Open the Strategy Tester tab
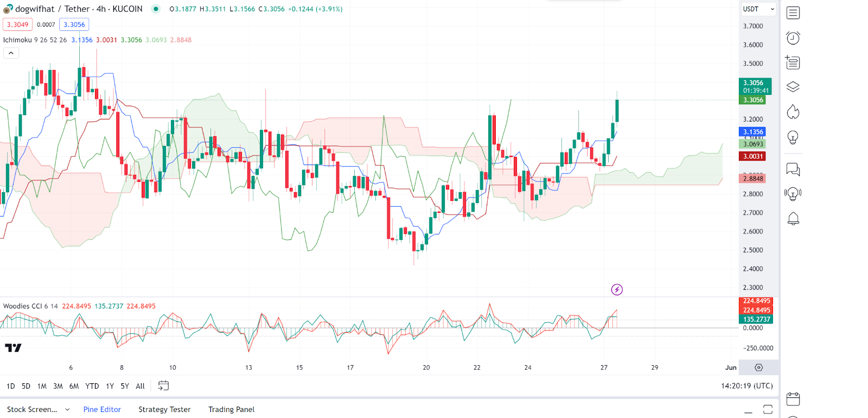The width and height of the screenshot is (868, 418). [164, 409]
